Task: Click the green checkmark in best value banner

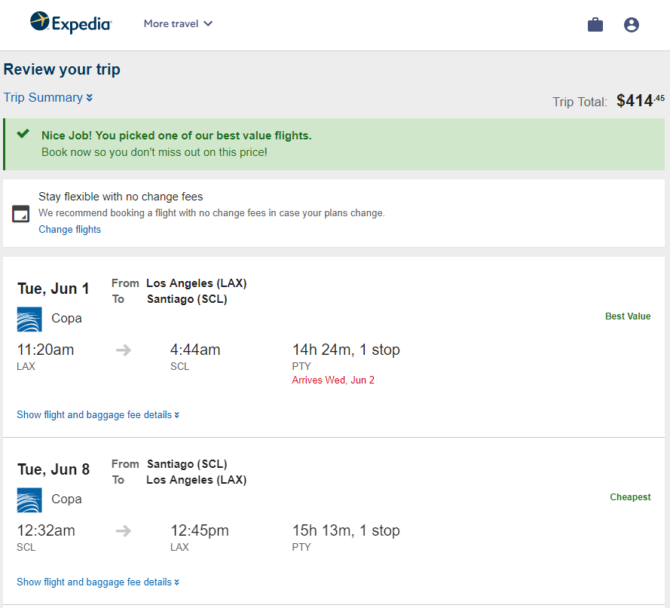Action: pyautogui.click(x=23, y=134)
